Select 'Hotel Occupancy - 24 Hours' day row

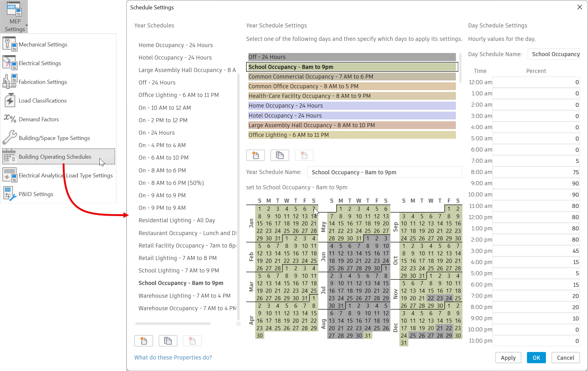(352, 116)
